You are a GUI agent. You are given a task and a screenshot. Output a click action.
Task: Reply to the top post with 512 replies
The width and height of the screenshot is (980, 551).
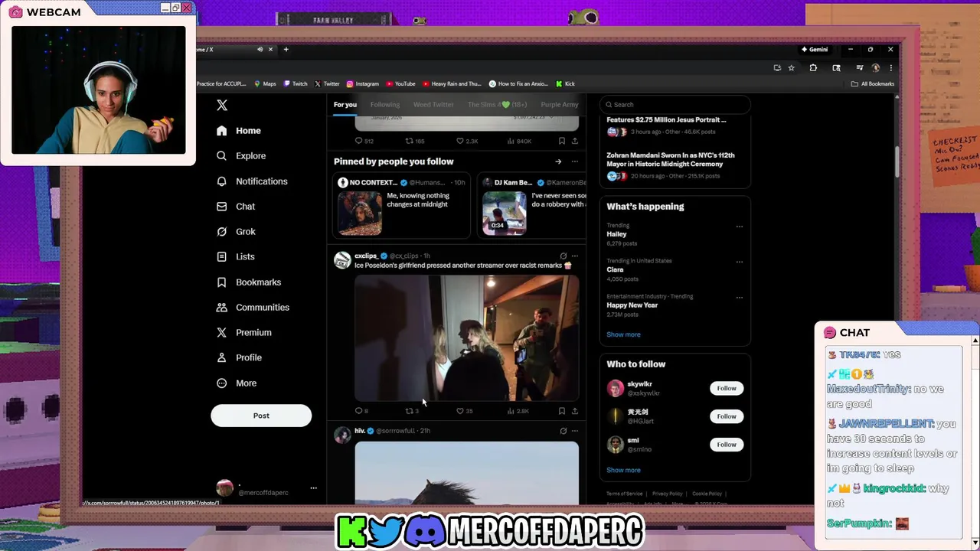coord(358,141)
